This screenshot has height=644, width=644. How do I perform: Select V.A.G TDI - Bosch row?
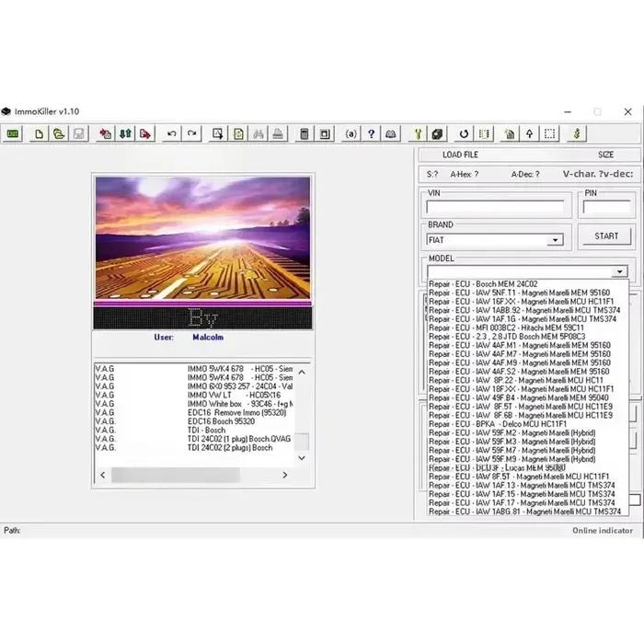194,430
